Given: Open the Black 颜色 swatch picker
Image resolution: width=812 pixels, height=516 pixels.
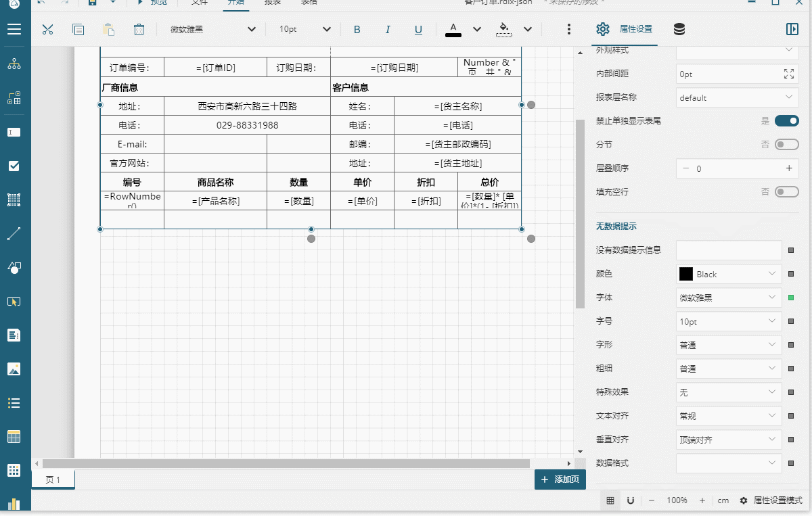Looking at the screenshot, I should coord(729,274).
